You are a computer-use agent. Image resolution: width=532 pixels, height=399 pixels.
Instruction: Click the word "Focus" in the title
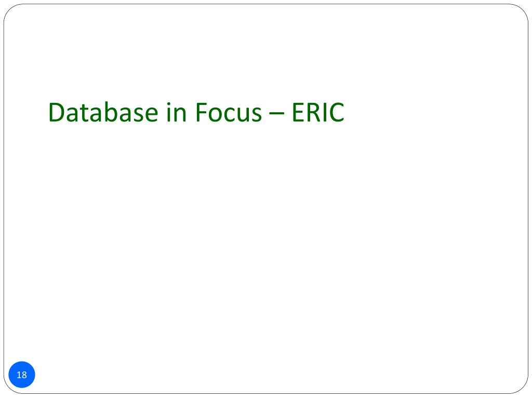(228, 113)
